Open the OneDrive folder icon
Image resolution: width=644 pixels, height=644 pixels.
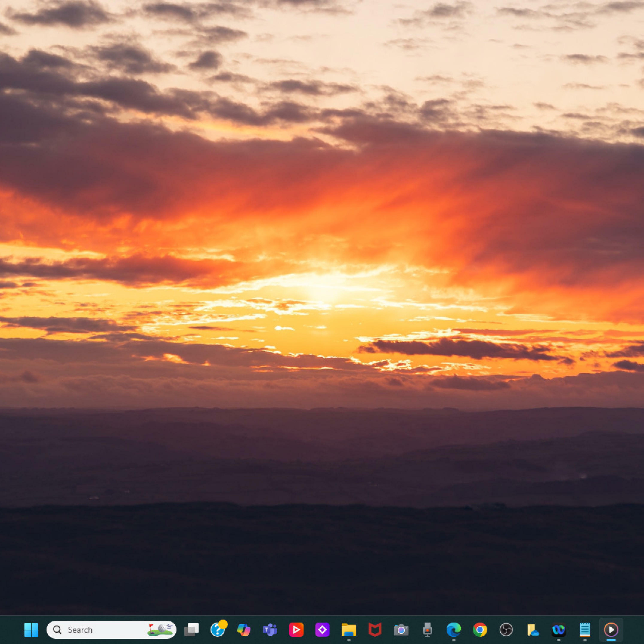(x=532, y=630)
